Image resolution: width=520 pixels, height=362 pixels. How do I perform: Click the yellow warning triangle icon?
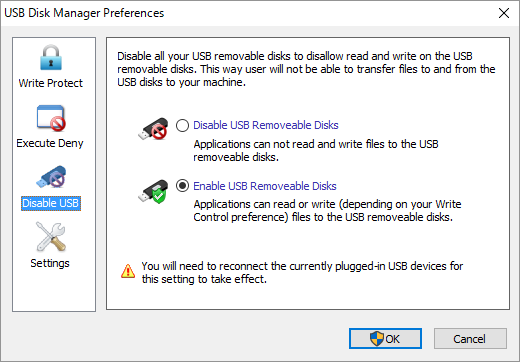pyautogui.click(x=128, y=271)
